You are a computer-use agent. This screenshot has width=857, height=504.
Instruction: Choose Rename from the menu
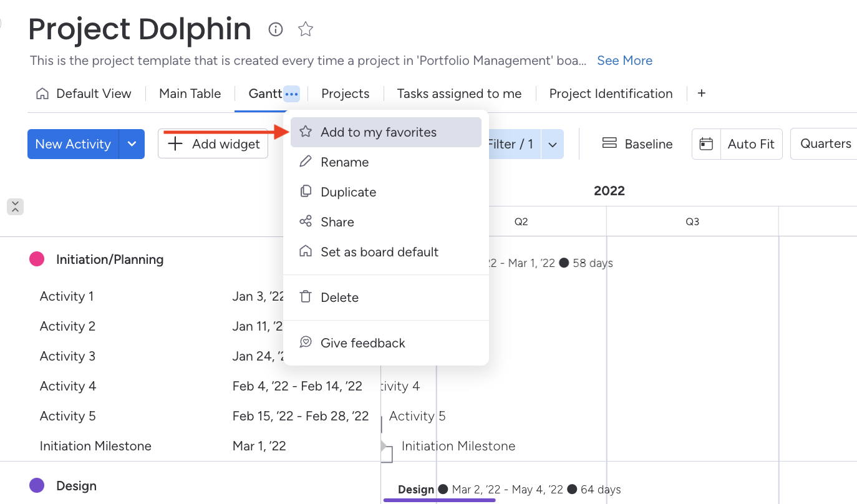coord(344,162)
